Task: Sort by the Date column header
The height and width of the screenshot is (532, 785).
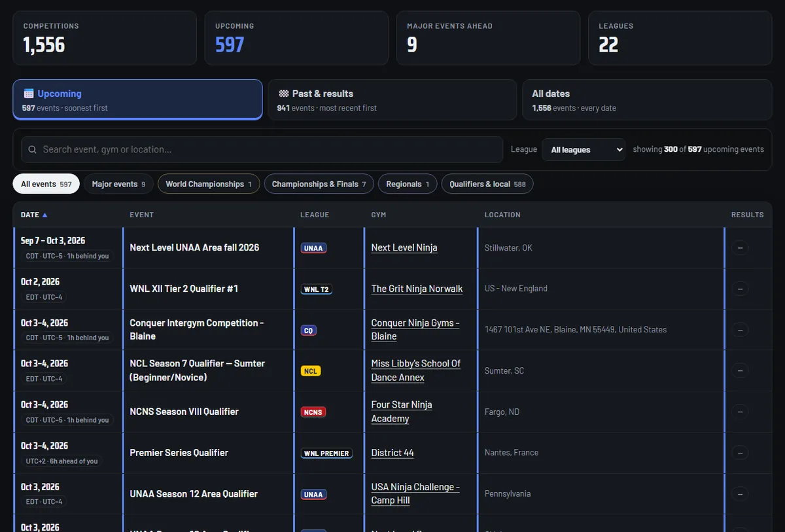Action: (34, 215)
